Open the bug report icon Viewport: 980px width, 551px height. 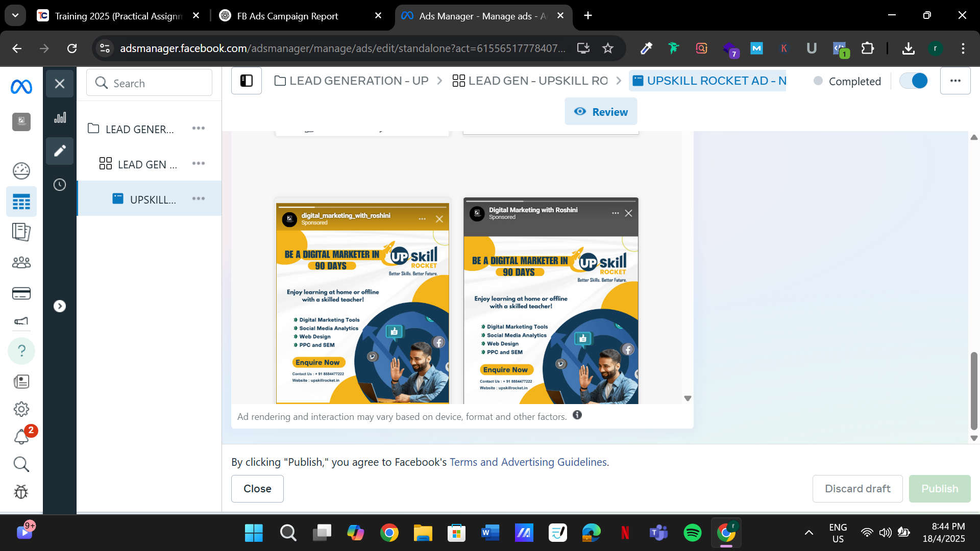21,492
